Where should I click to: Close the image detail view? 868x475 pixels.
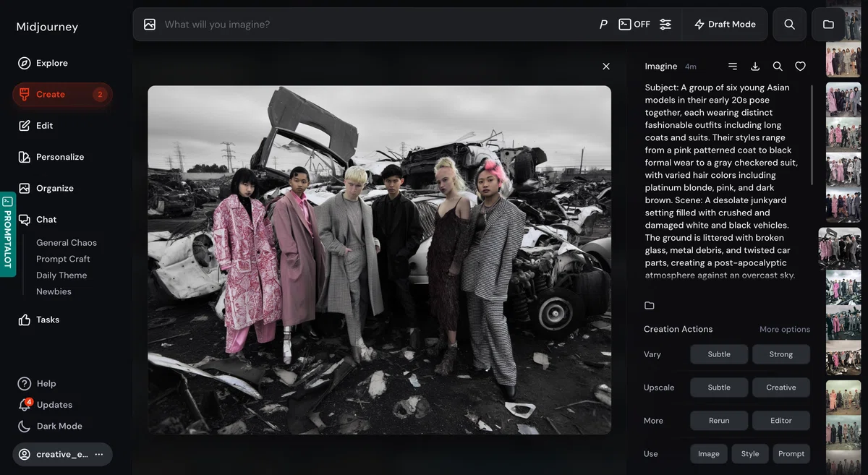606,67
